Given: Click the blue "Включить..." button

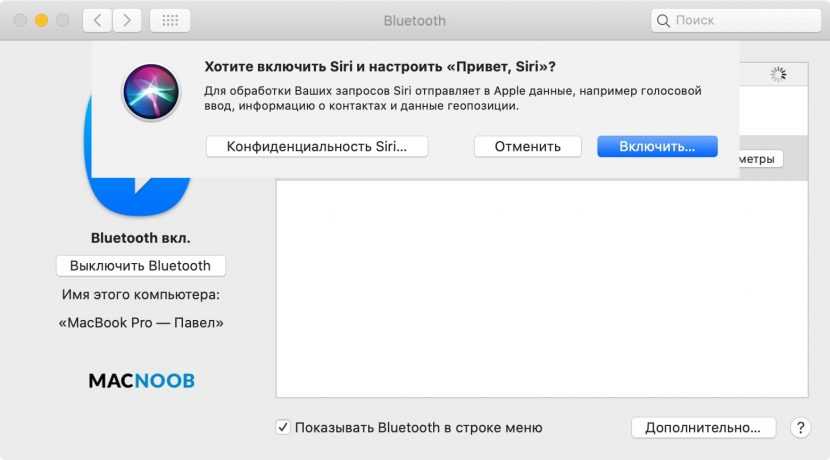Looking at the screenshot, I should pos(657,146).
